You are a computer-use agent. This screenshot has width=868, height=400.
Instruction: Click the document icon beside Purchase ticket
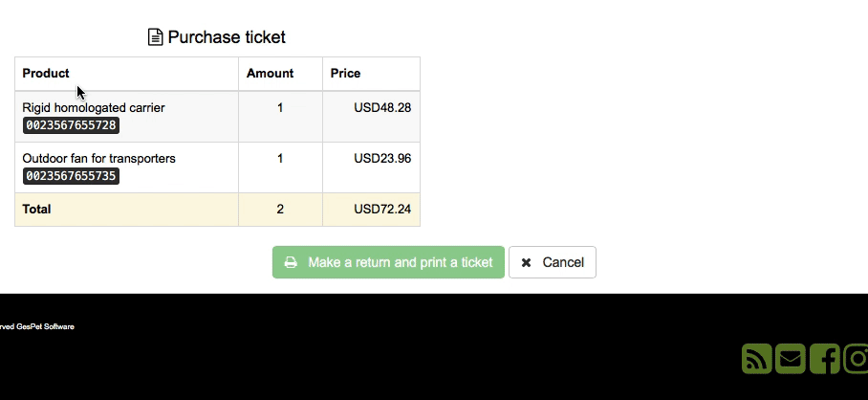pyautogui.click(x=156, y=37)
